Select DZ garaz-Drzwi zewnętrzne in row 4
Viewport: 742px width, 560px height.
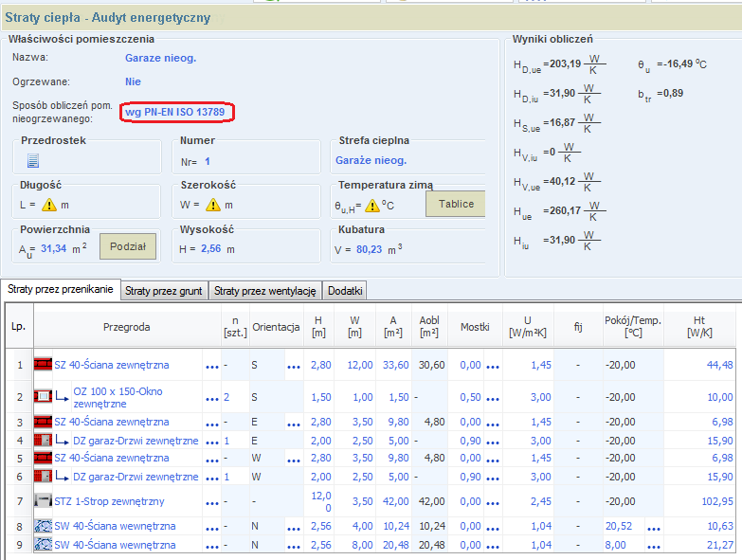tap(136, 441)
